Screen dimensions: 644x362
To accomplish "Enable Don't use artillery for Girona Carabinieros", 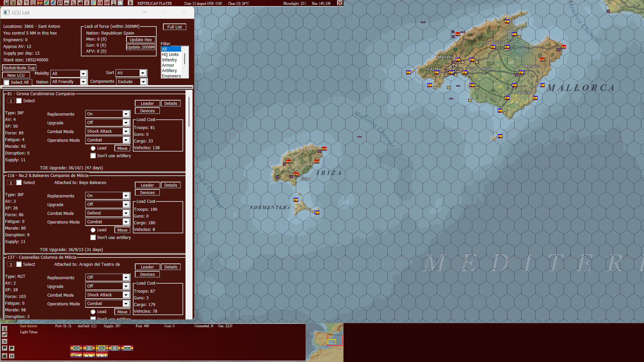I will 93,156.
